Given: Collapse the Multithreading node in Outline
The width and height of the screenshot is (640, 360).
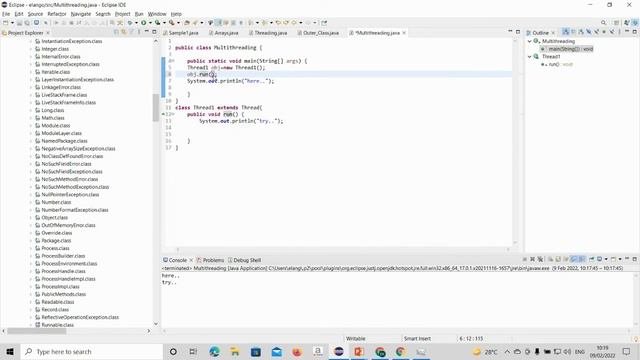Looking at the screenshot, I should click(x=530, y=41).
